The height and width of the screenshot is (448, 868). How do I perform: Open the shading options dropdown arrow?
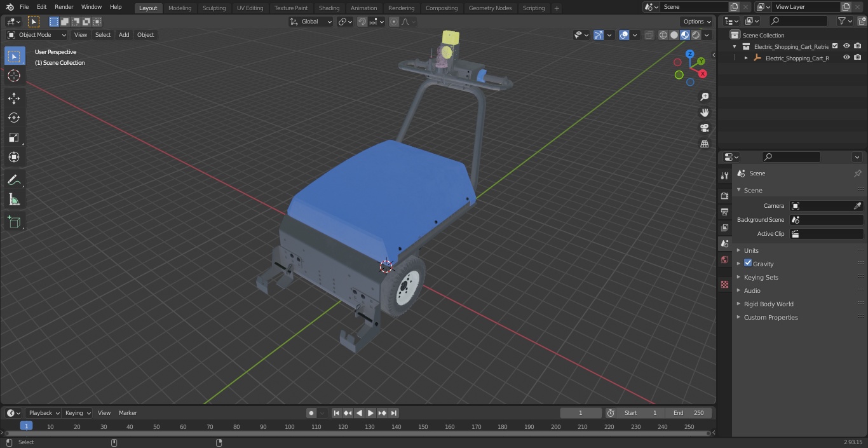pos(707,35)
